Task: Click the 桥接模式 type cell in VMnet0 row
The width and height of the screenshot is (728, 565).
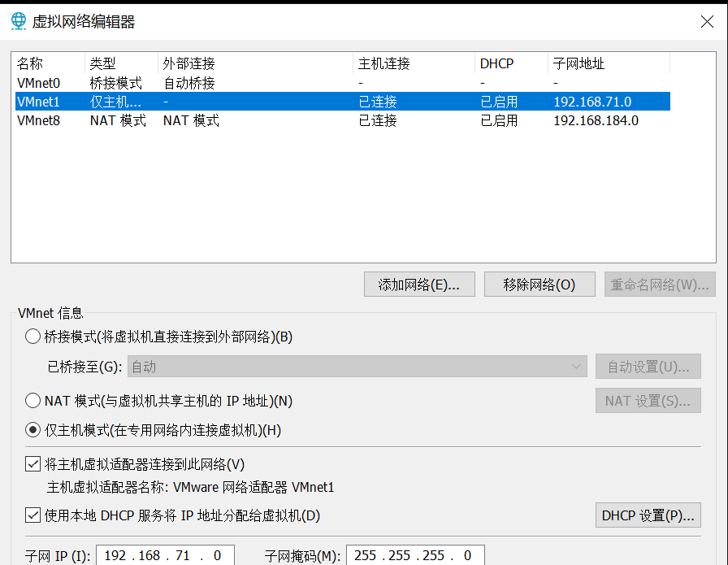Action: coord(116,83)
